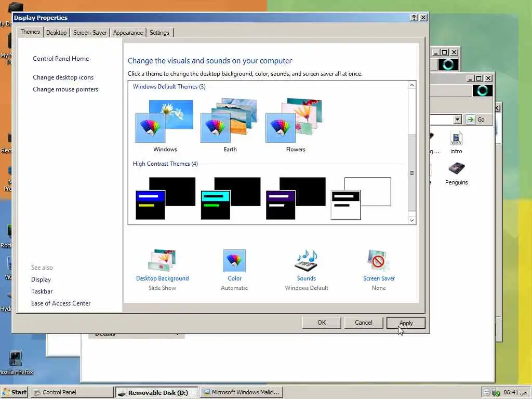Click the Windows Default Themes (3) header
Screen dimensions: 532x399
tap(169, 87)
